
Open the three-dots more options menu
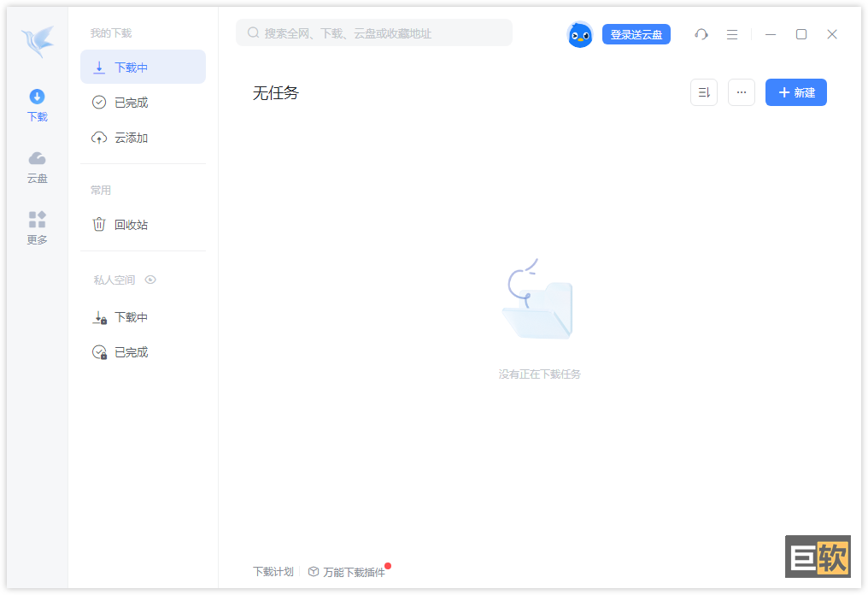(x=742, y=92)
